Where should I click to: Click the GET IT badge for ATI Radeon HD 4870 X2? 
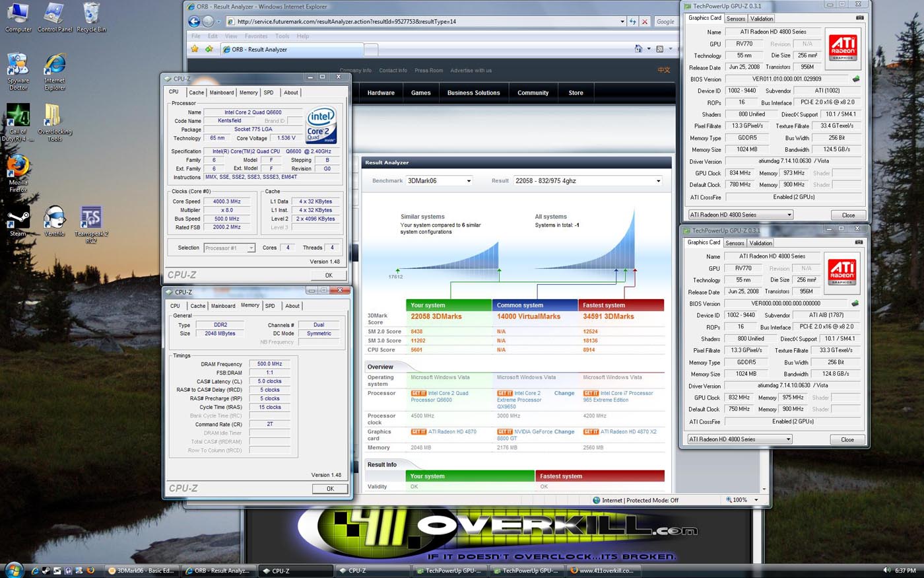591,431
